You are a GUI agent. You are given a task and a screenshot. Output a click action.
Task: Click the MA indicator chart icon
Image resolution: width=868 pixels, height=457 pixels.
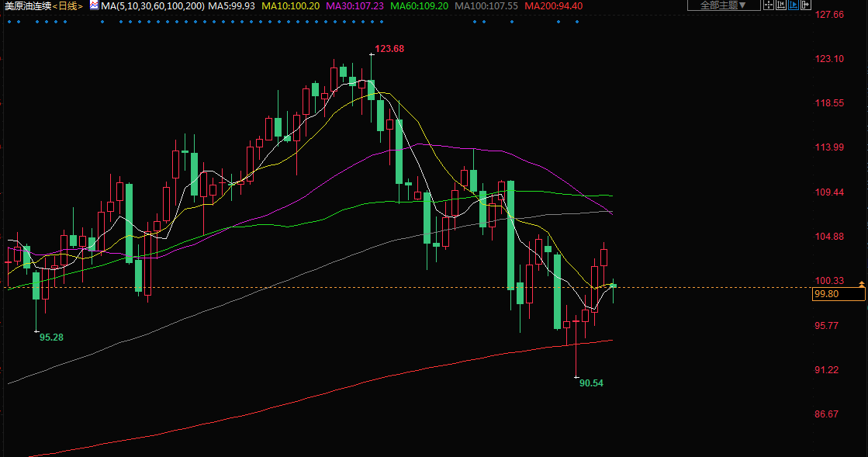coord(94,5)
